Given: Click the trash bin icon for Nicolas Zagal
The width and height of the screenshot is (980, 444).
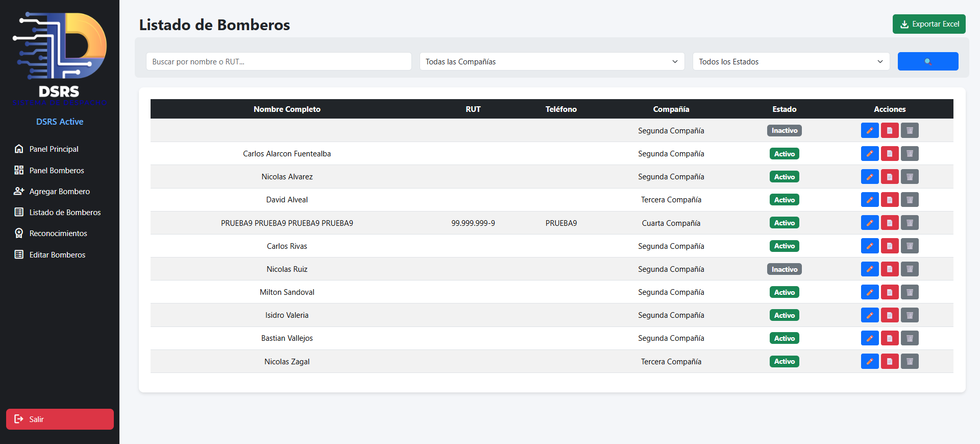Looking at the screenshot, I should pyautogui.click(x=909, y=362).
